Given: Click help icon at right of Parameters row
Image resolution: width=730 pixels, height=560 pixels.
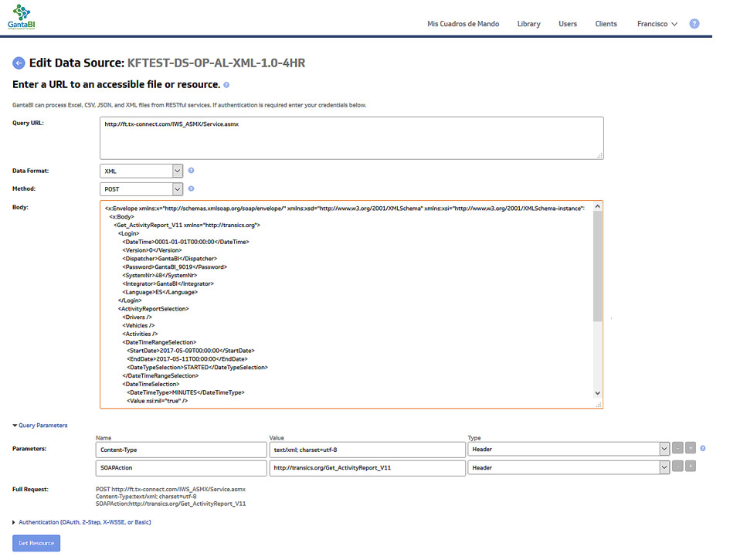Looking at the screenshot, I should pyautogui.click(x=702, y=448).
